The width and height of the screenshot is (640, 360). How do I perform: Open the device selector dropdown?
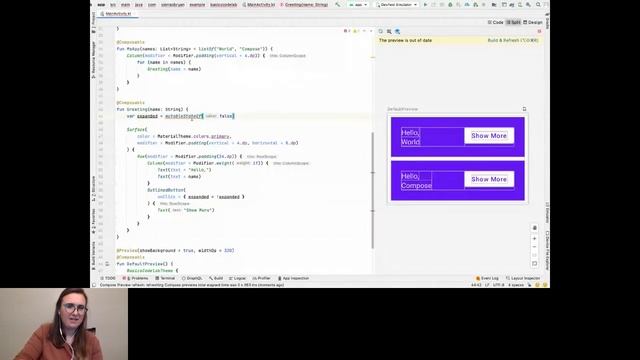tap(396, 5)
